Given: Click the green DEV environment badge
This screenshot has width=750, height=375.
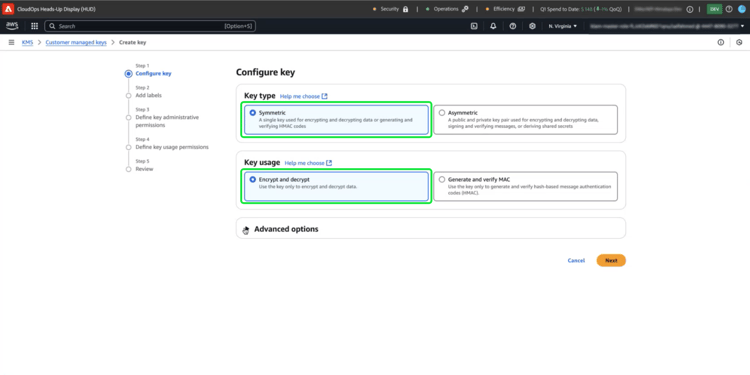Looking at the screenshot, I should pyautogui.click(x=715, y=9).
